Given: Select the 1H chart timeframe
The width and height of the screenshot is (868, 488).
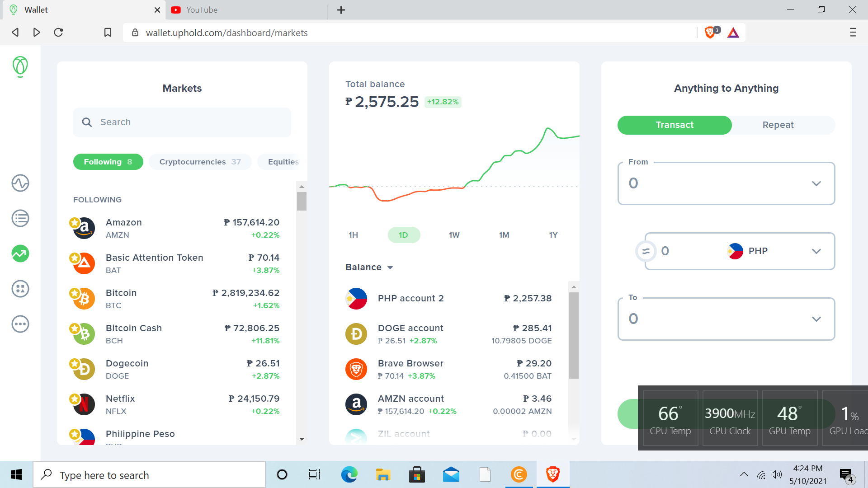Looking at the screenshot, I should pyautogui.click(x=354, y=235).
